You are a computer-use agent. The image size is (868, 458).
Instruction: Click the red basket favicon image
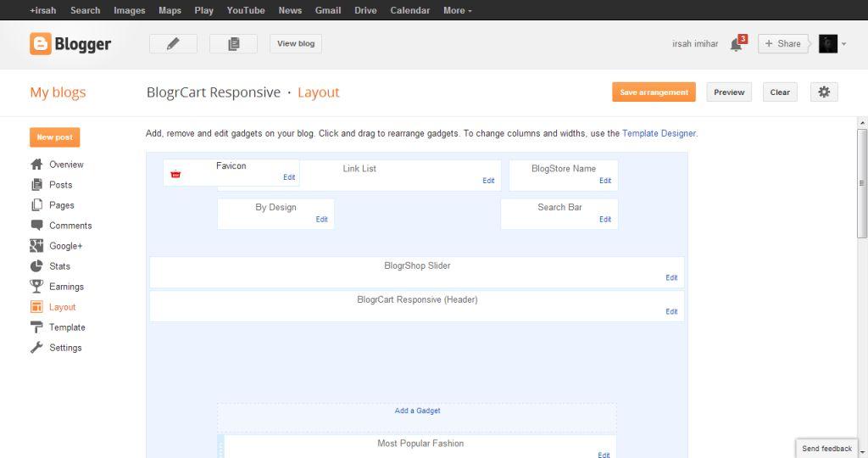point(175,174)
